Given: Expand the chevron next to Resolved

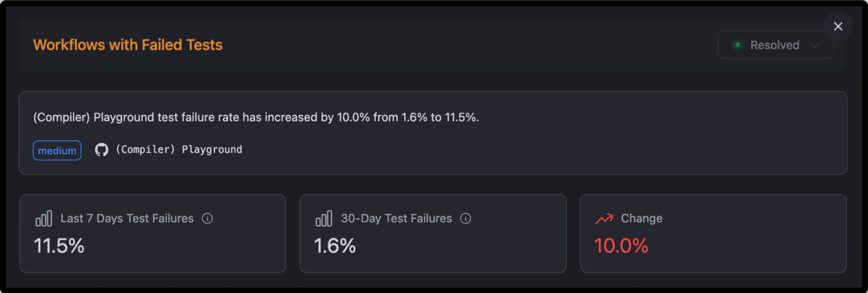Looking at the screenshot, I should point(816,46).
